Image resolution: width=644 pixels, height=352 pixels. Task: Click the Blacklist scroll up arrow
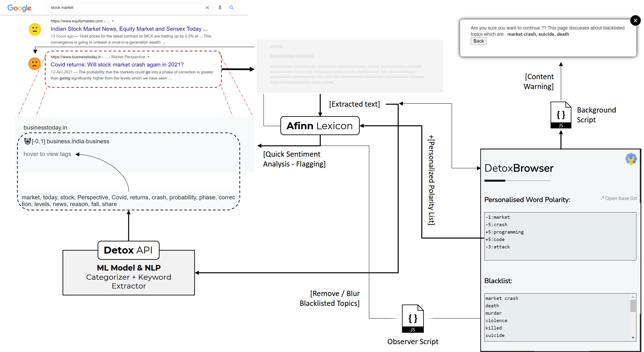pos(633,297)
